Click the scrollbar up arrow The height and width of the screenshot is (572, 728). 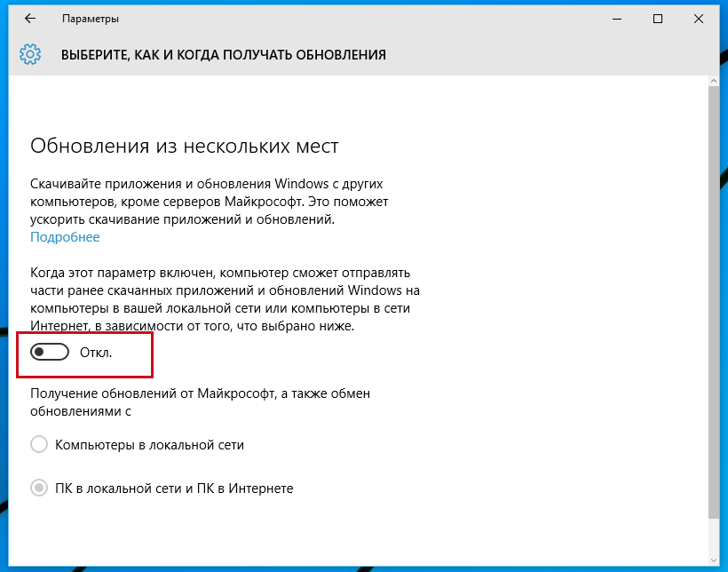coord(714,82)
